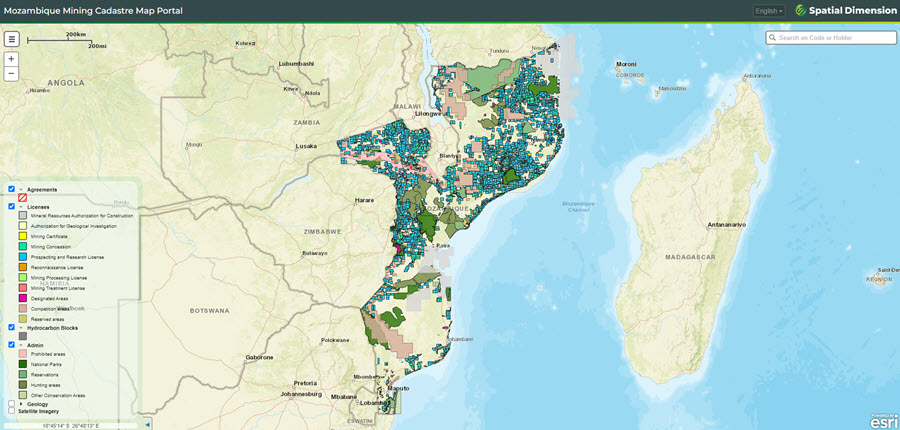Click the orange Reconnaissance License swatch

22,267
